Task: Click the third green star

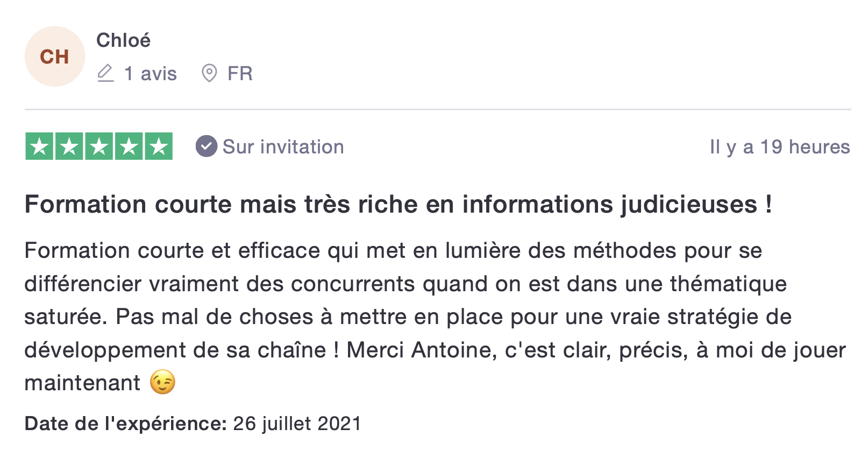Action: (x=99, y=146)
